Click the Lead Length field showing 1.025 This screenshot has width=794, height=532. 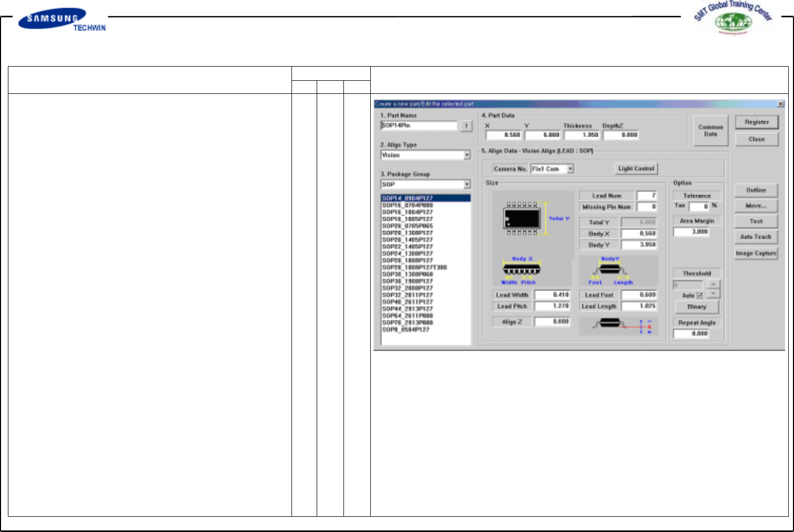coord(639,306)
